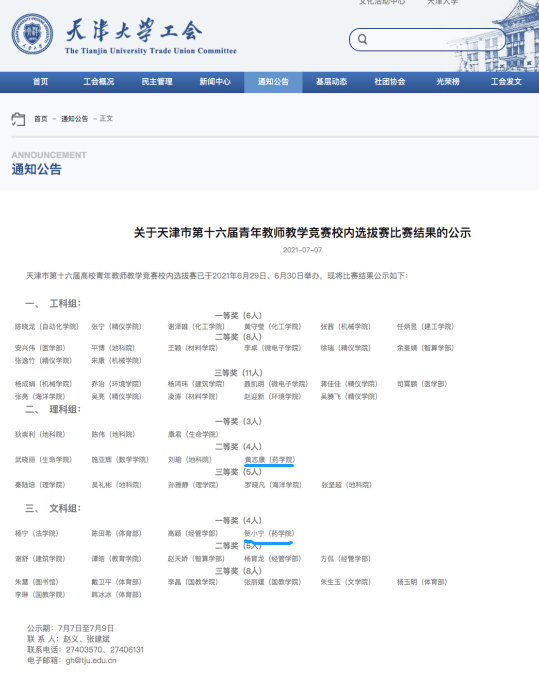Click the 一、工科组 section heading
Screen dimensions: 539x690
coord(53,304)
